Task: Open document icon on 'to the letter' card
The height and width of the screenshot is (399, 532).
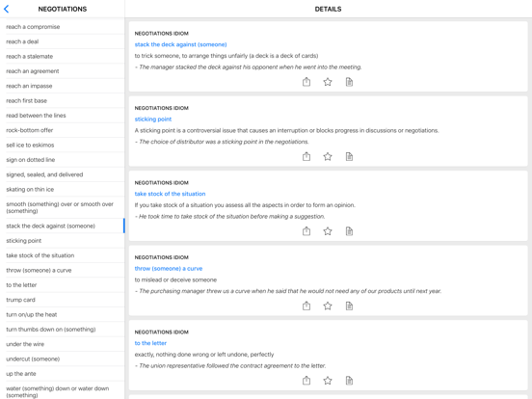Action: (349, 381)
